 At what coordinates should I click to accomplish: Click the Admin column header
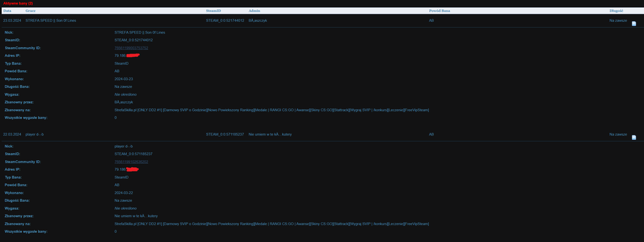coord(254,11)
